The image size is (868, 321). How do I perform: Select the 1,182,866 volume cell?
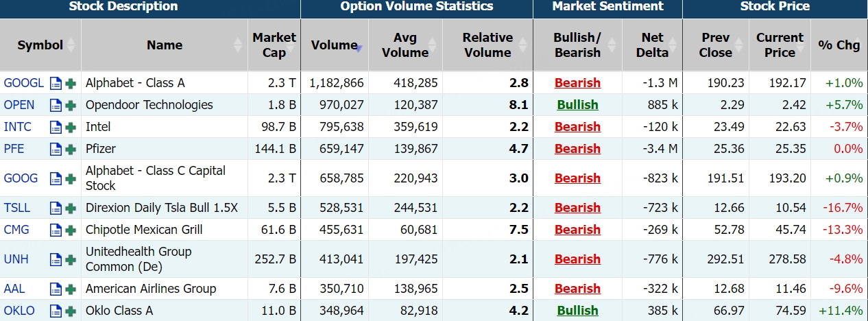coord(335,83)
